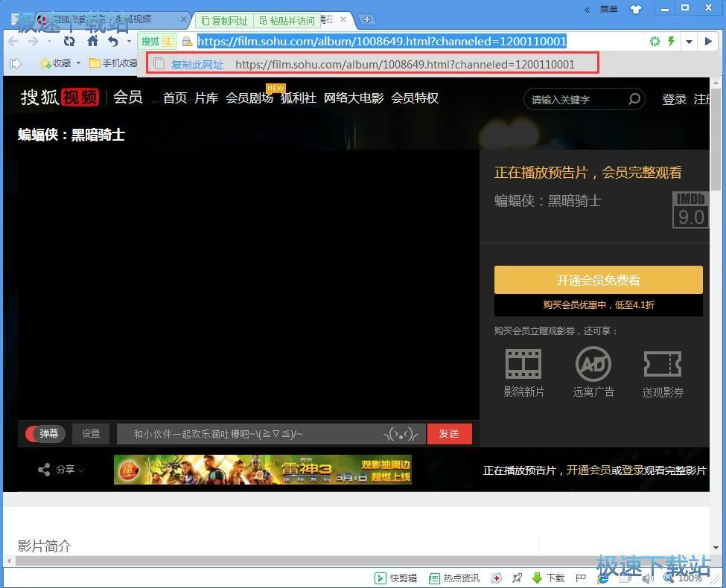Click the green lightning speed mode icon
This screenshot has height=588, width=726.
(x=672, y=42)
